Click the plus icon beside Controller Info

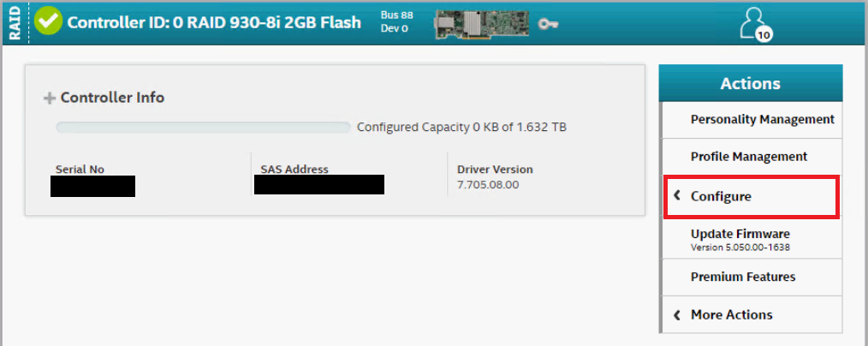(49, 98)
